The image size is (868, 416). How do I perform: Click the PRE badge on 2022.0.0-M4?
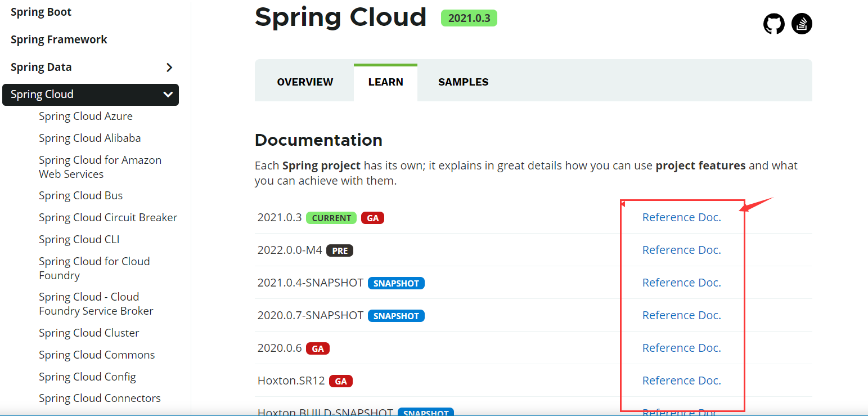(x=340, y=251)
